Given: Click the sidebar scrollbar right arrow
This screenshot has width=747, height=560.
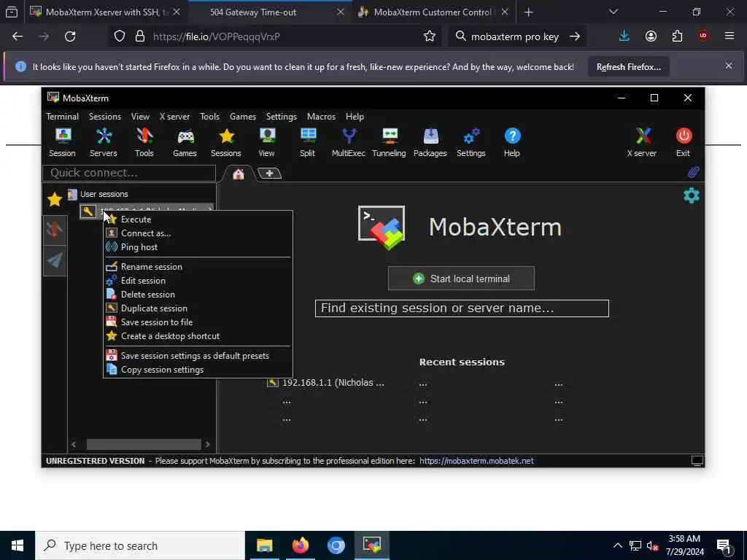Looking at the screenshot, I should (208, 444).
